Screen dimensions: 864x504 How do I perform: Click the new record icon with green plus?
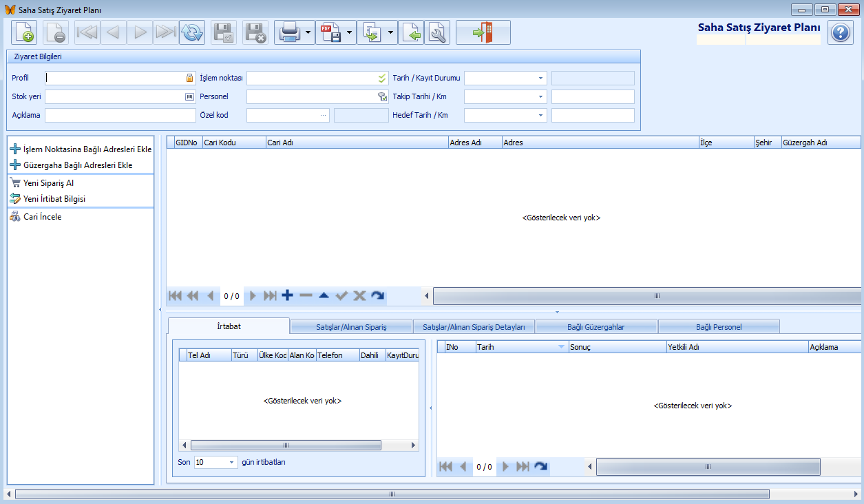coord(24,32)
